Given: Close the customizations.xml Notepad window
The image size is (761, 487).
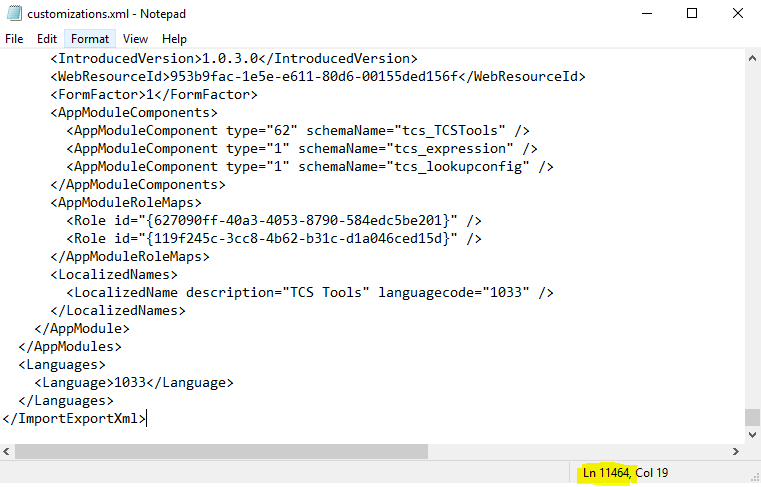Looking at the screenshot, I should 738,14.
